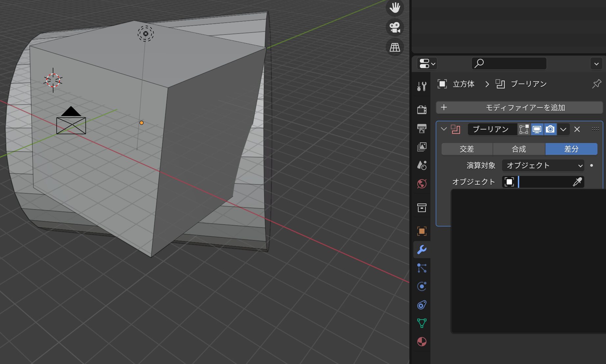Pin the current properties data-block
This screenshot has height=364, width=606.
coord(596,84)
